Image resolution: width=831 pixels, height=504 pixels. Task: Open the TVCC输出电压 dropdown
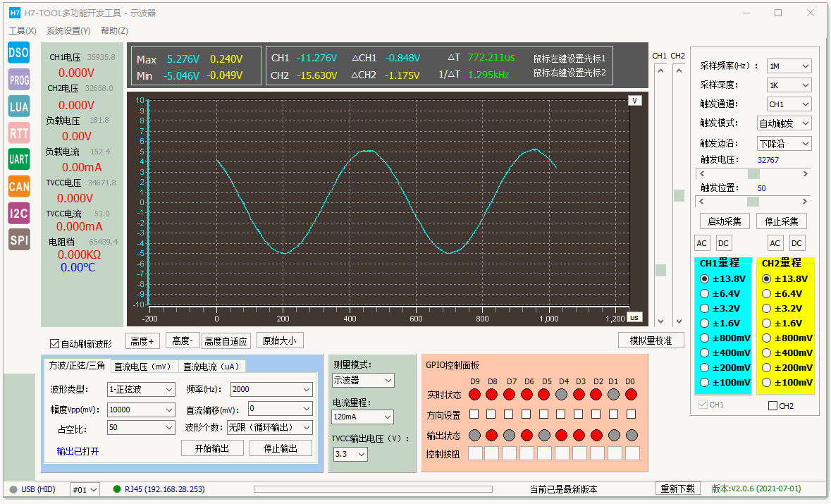coord(350,454)
